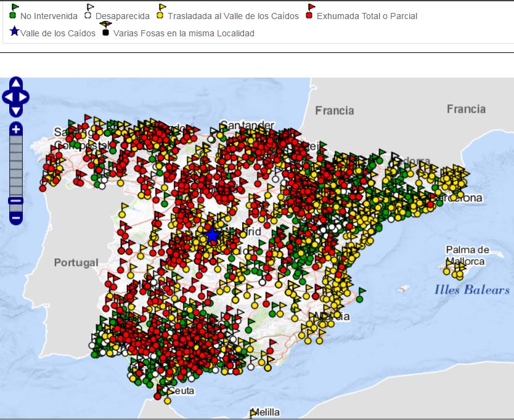Screen dimensions: 514x420
Task: Click the zoom slider handle
Action: point(16,201)
